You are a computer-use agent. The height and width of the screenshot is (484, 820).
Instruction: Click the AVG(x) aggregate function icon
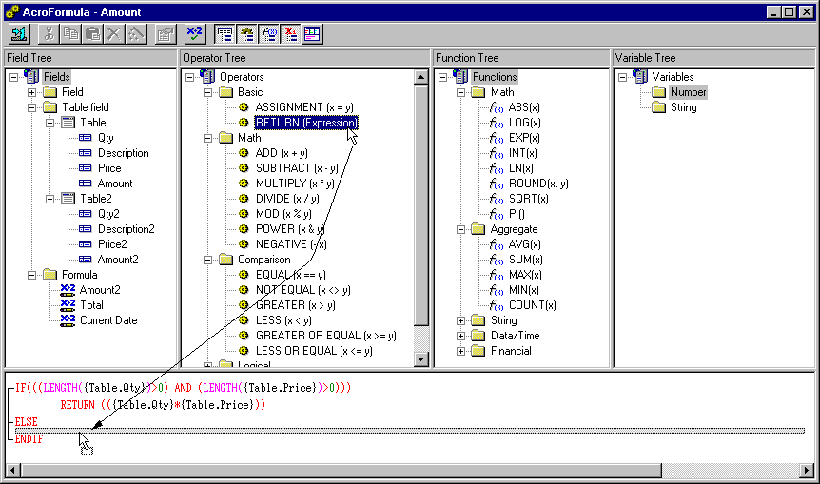tap(496, 244)
